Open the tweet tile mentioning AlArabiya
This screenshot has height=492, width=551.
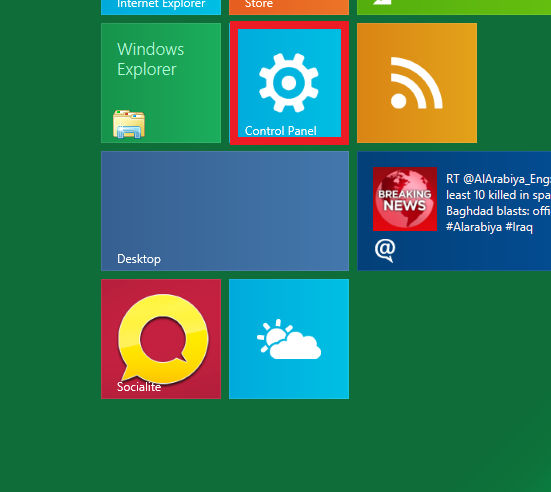pos(454,211)
